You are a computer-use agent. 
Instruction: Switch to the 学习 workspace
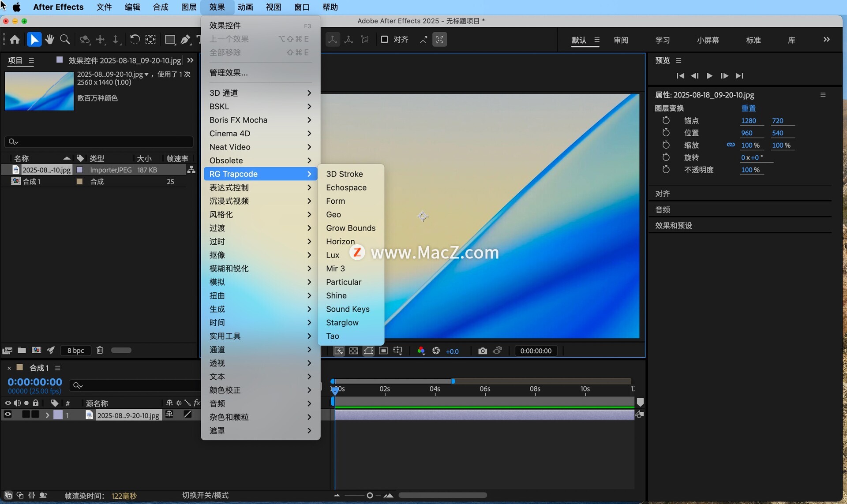663,40
